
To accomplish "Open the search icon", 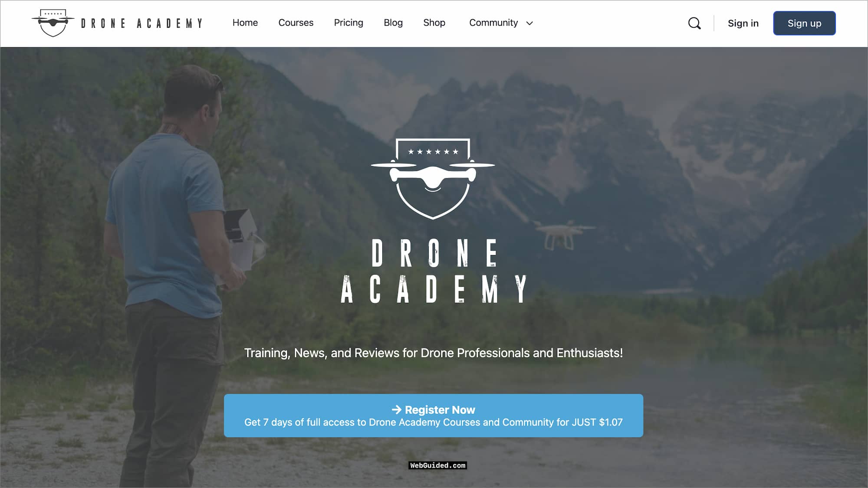I will tap(694, 23).
